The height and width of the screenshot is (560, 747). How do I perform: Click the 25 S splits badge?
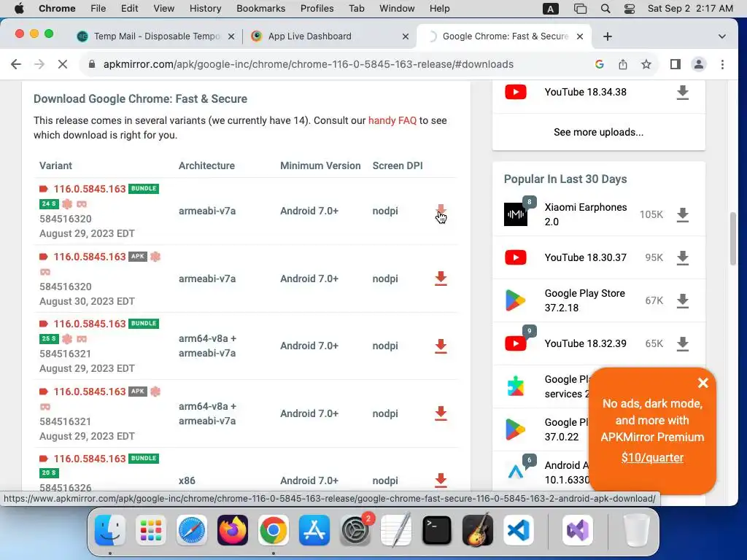pos(49,338)
